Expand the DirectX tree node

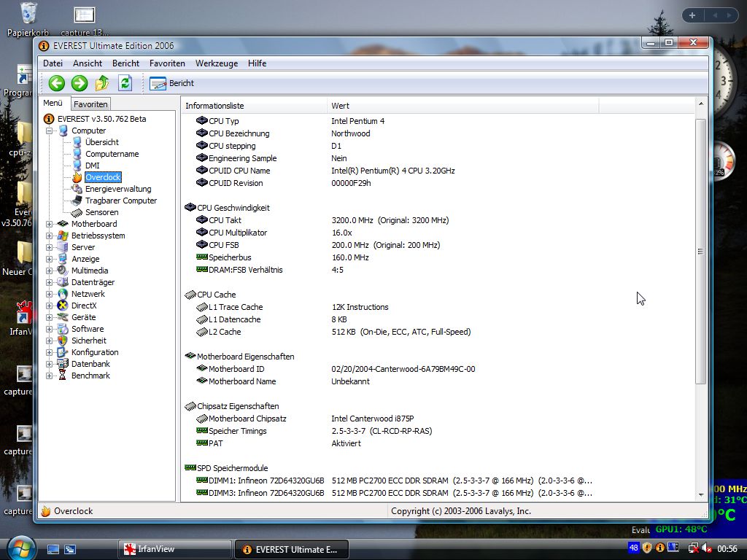click(x=49, y=306)
